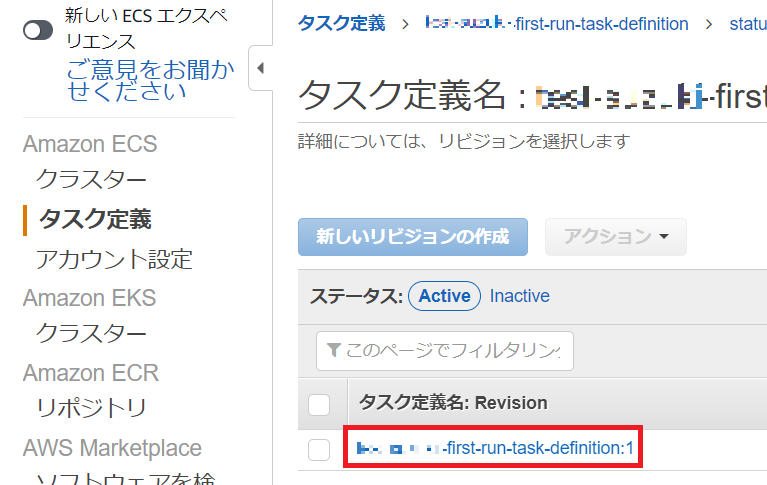The width and height of the screenshot is (767, 485).
Task: Switch to the Inactive status filter
Action: (x=519, y=296)
